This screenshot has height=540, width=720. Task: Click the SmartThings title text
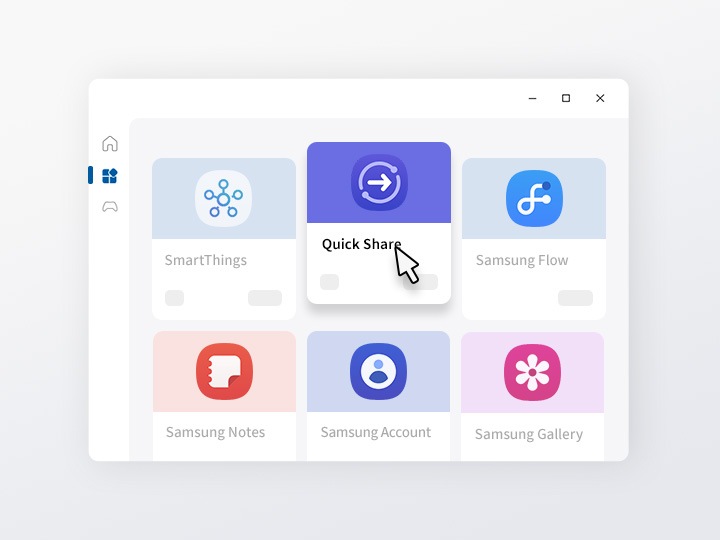coord(205,260)
